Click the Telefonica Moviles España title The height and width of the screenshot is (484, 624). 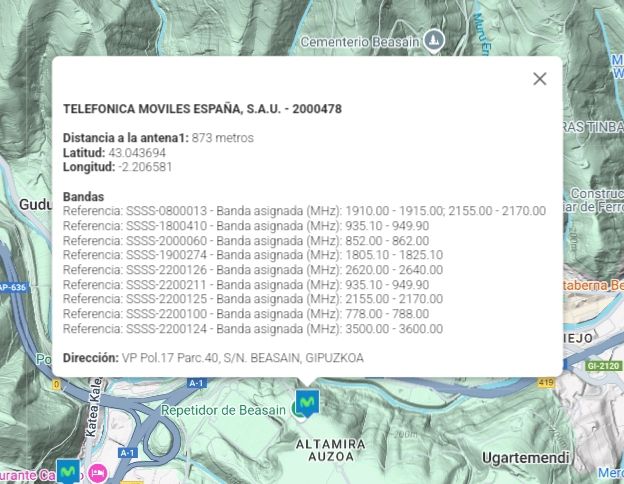[x=202, y=109]
